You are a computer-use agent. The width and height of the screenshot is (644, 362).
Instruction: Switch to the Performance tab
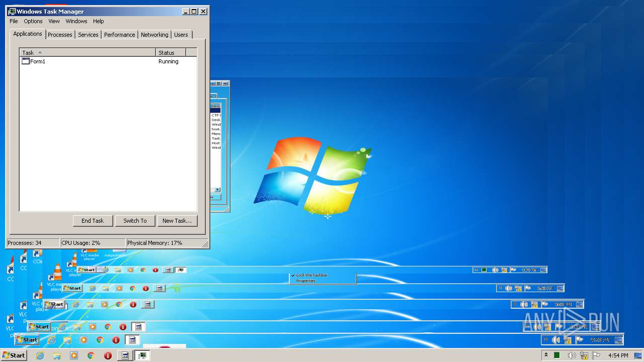[x=120, y=35]
